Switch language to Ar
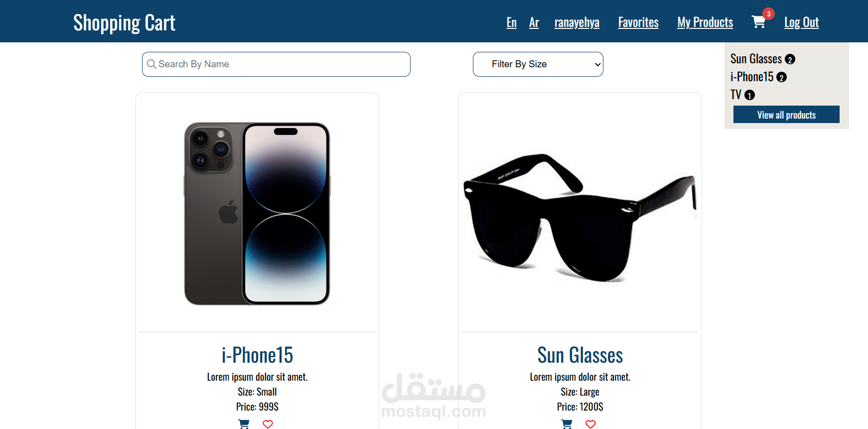 (534, 22)
